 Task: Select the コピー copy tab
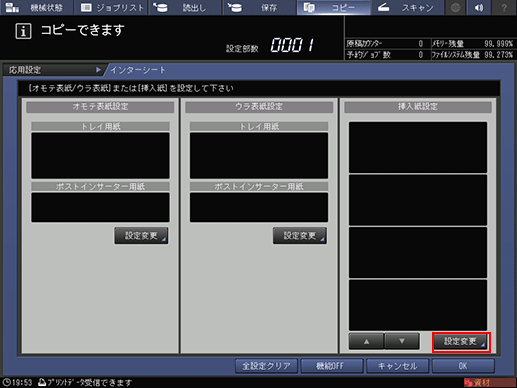pyautogui.click(x=333, y=7)
